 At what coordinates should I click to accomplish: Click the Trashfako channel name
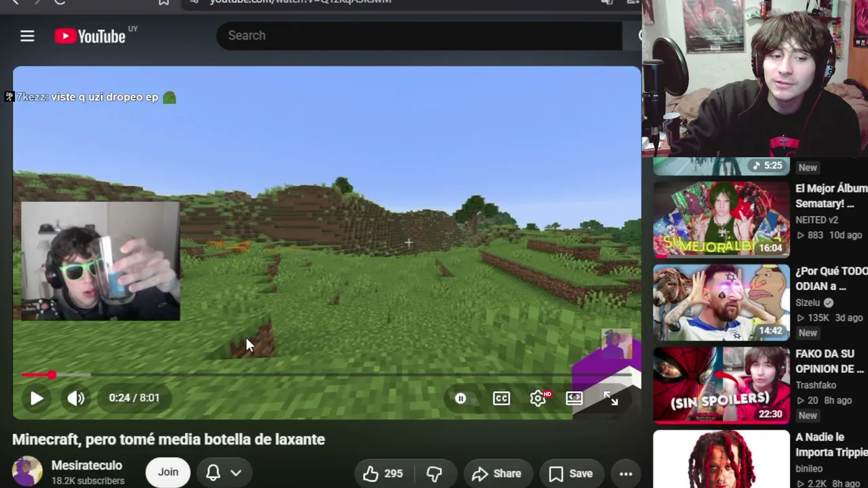pyautogui.click(x=816, y=386)
